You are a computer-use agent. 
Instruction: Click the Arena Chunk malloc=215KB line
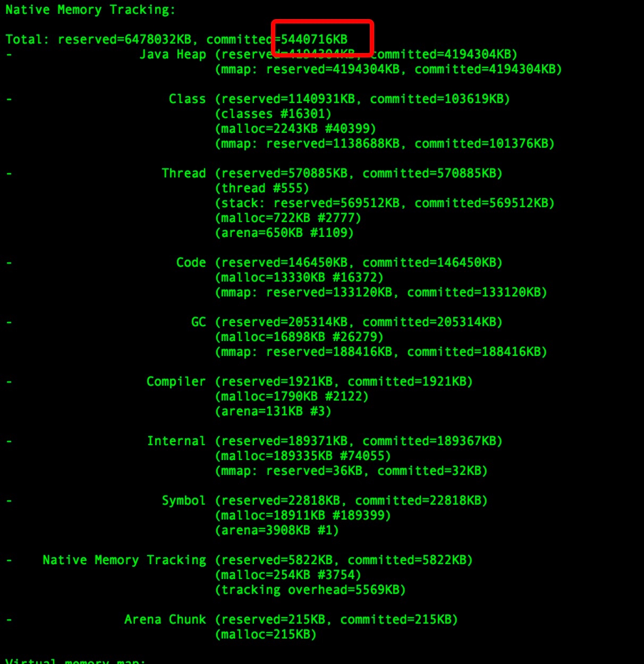tap(266, 634)
